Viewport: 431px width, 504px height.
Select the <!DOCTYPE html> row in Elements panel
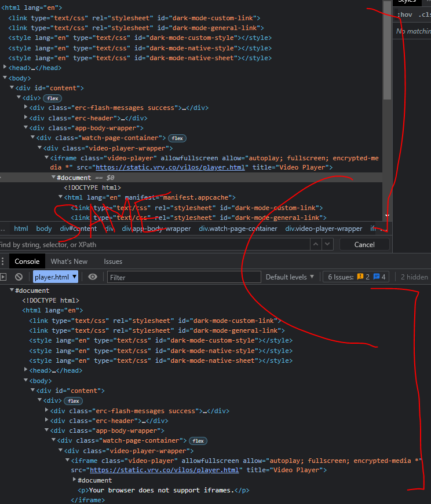tap(92, 187)
